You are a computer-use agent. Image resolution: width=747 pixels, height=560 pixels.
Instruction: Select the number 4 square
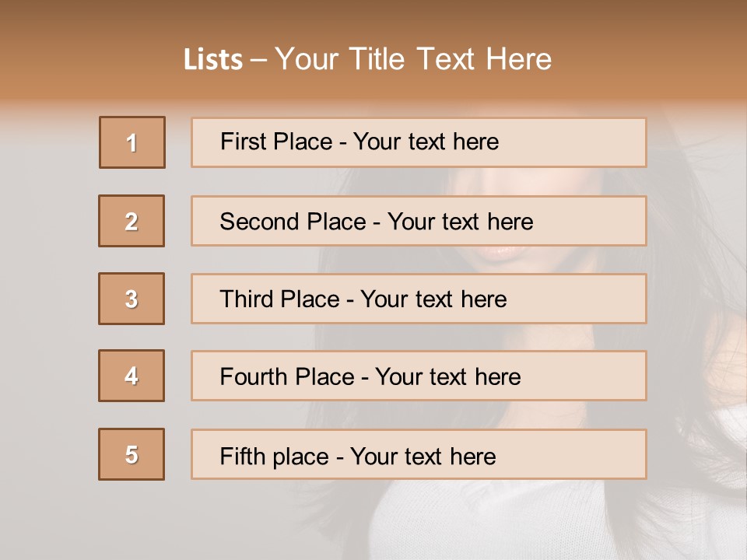(x=132, y=376)
